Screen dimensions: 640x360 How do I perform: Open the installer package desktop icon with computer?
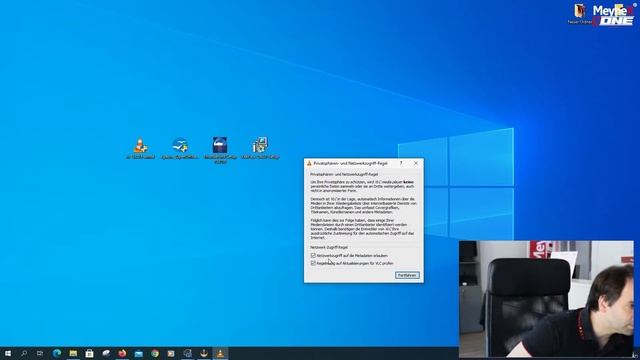[260, 145]
